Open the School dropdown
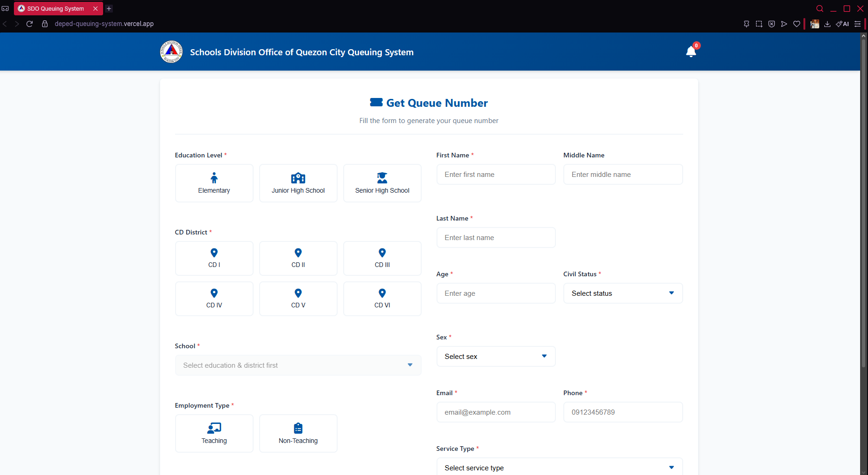Viewport: 868px width, 475px height. coord(298,365)
